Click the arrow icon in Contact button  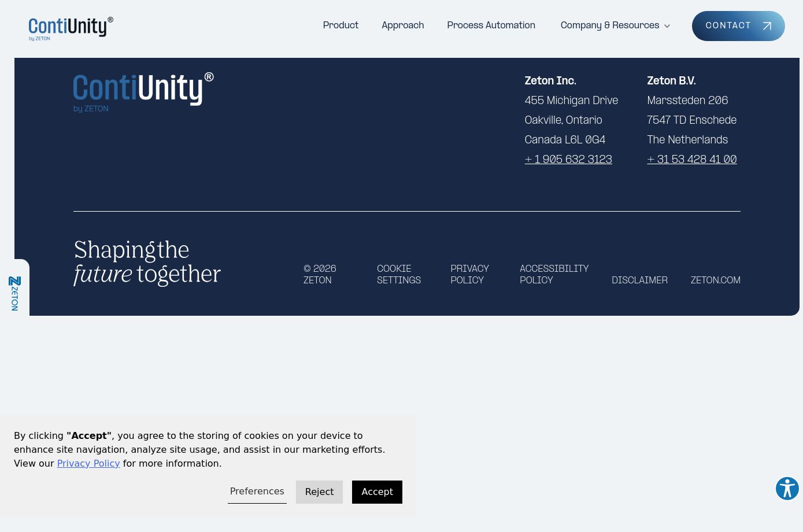(x=767, y=26)
